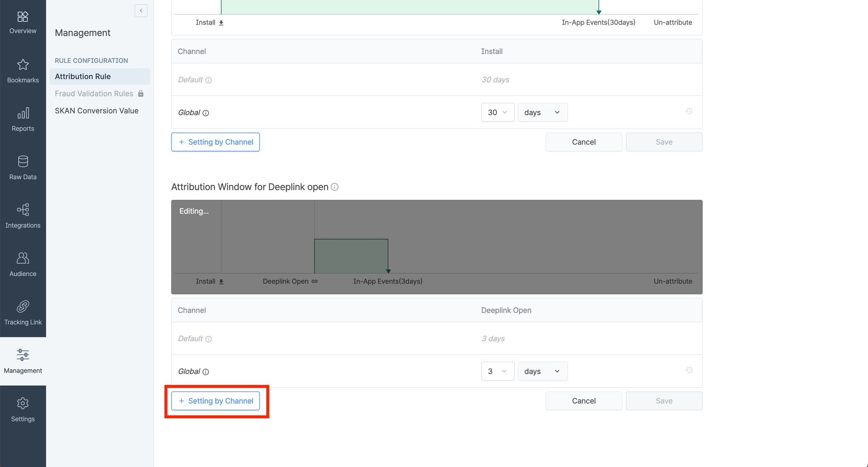
Task: Go to Bookmarks star icon
Action: pyautogui.click(x=23, y=65)
